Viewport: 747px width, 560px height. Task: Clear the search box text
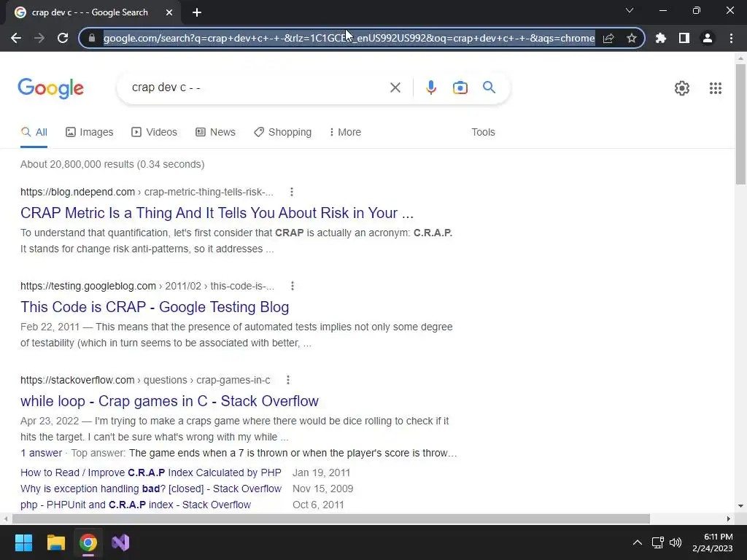[395, 87]
